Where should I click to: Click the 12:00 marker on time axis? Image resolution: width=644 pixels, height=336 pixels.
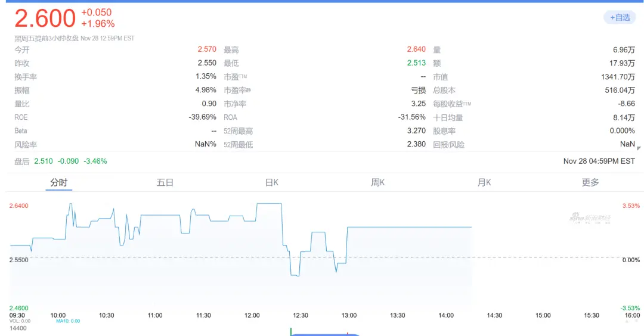tap(252, 315)
